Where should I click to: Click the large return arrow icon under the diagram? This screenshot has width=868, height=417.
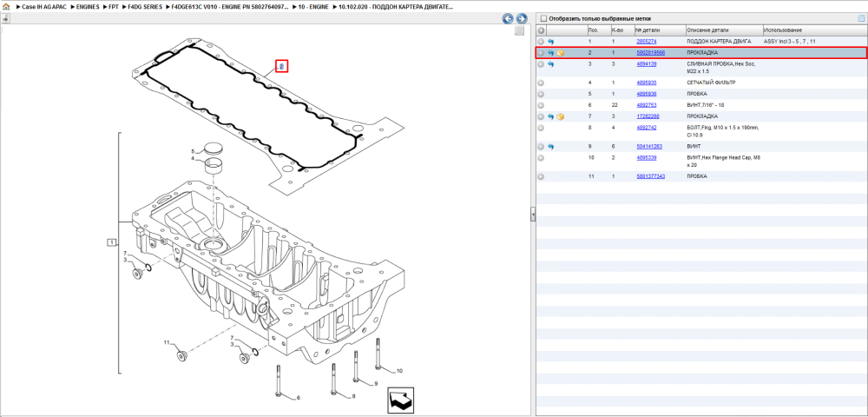tap(401, 400)
